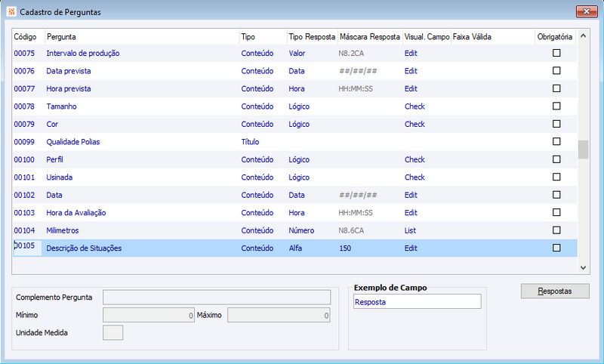Click the Obrigatória column header
The image size is (604, 364).
[x=555, y=37]
